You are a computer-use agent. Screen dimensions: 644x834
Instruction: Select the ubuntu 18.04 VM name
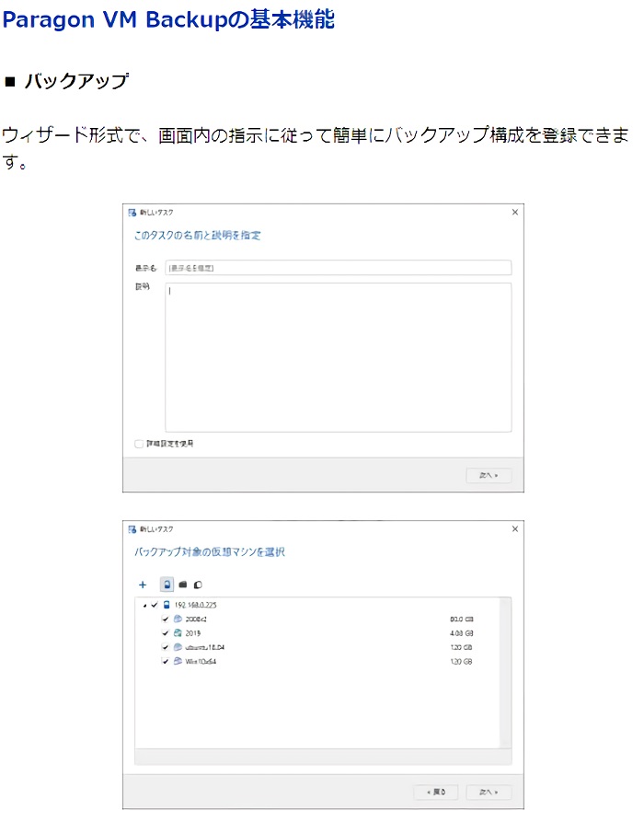pos(205,647)
